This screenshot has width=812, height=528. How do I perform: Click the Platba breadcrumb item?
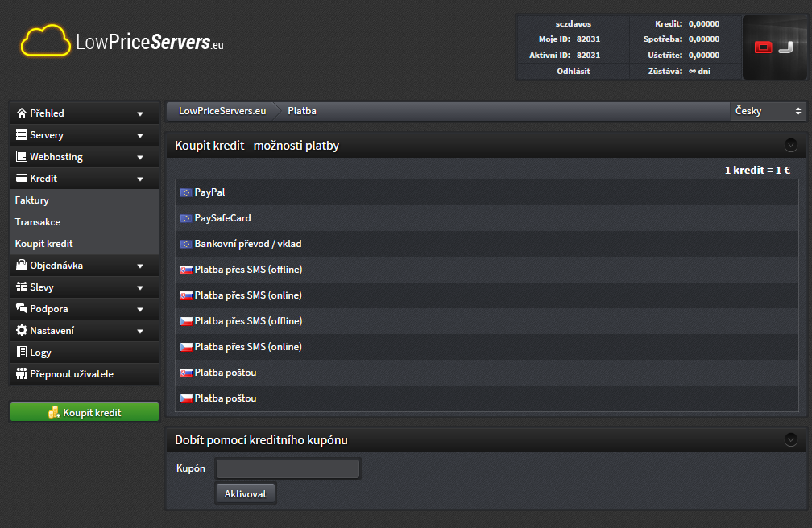pyautogui.click(x=301, y=111)
